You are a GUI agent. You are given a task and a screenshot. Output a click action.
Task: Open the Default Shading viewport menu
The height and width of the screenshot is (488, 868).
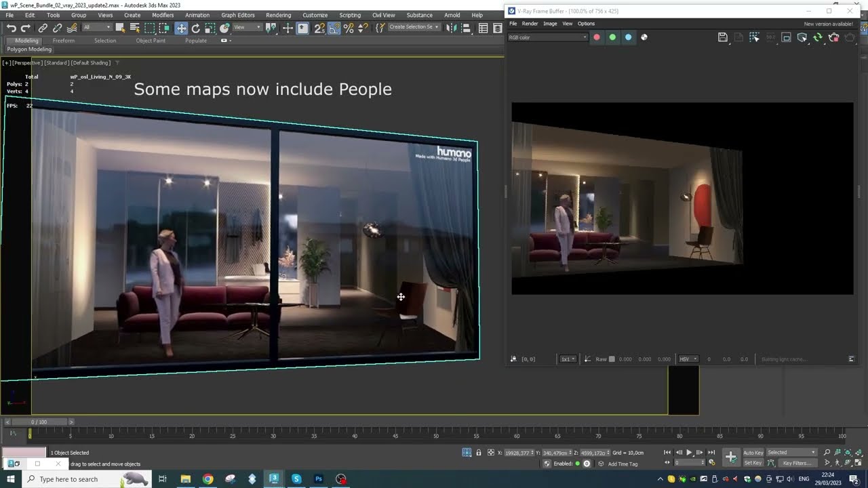coord(90,63)
